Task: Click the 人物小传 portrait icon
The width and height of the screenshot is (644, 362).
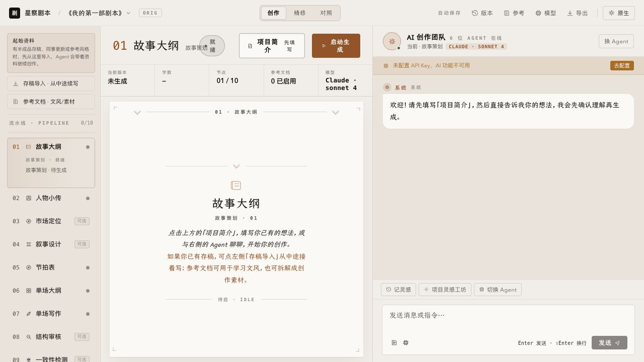Action: (29, 198)
